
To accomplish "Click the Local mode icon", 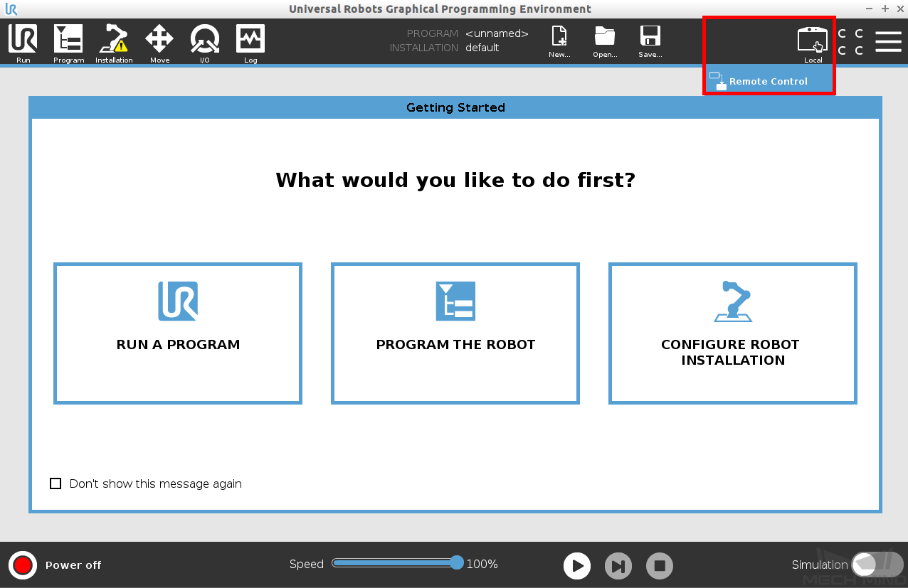I will pos(813,44).
